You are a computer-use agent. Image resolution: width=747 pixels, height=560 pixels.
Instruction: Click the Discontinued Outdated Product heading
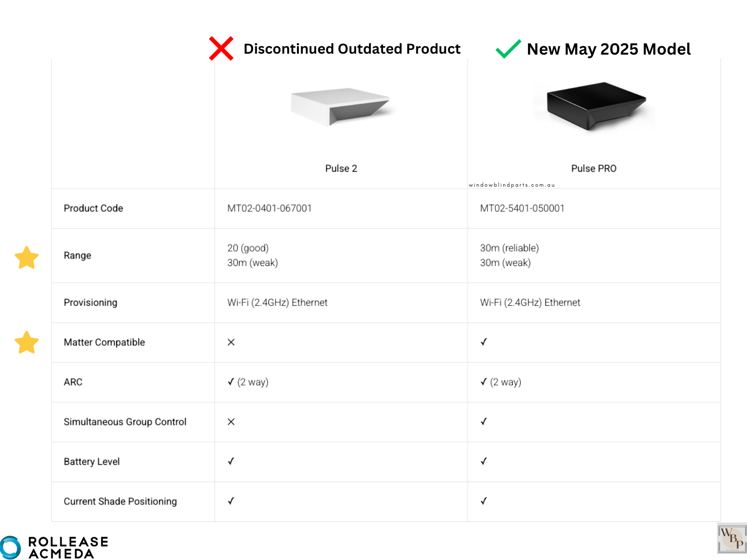coord(352,49)
